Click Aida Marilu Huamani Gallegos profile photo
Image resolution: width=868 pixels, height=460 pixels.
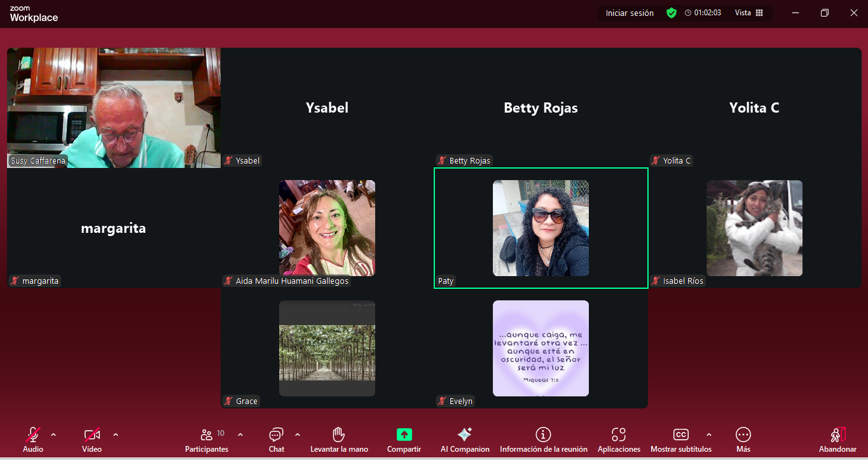point(327,228)
